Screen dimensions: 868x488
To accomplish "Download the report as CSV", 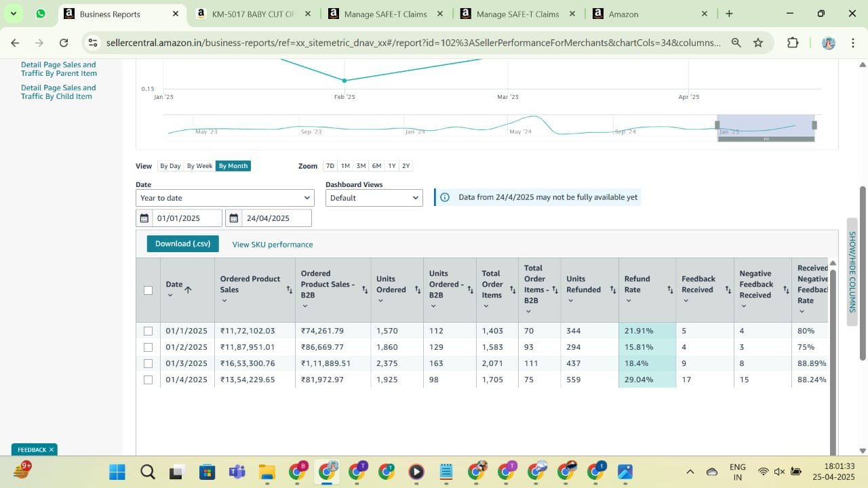I will pos(182,244).
